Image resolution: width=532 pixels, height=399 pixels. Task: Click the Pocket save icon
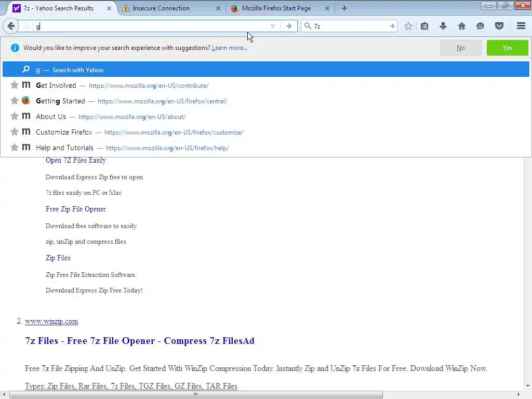tap(499, 26)
